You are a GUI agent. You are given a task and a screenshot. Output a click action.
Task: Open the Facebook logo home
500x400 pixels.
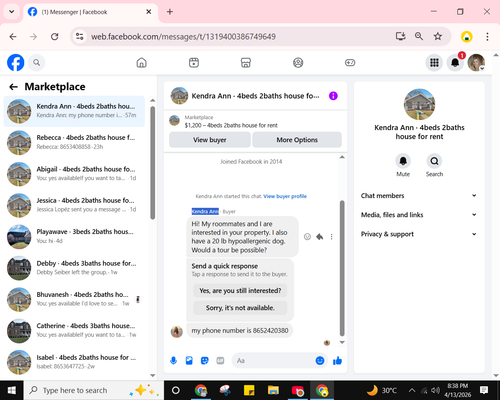(15, 62)
